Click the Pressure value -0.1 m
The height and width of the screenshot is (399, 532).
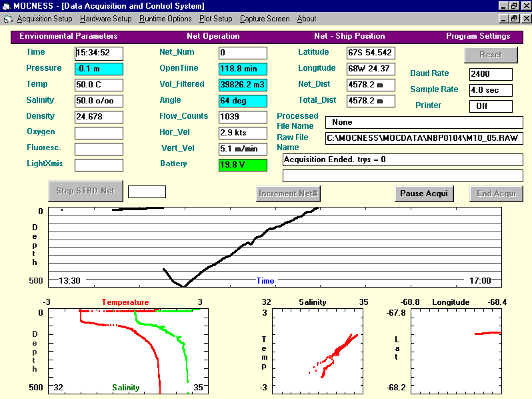(x=99, y=69)
